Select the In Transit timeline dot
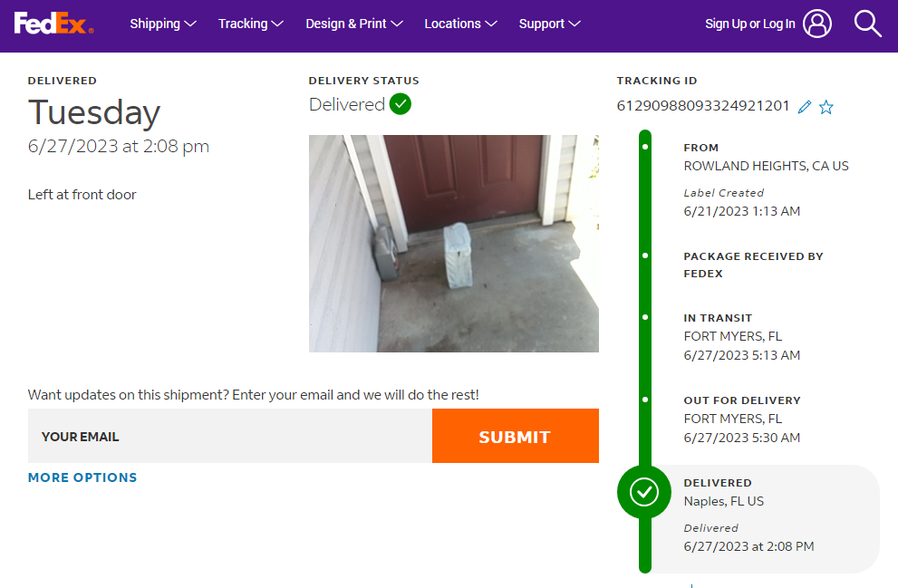 (x=645, y=317)
